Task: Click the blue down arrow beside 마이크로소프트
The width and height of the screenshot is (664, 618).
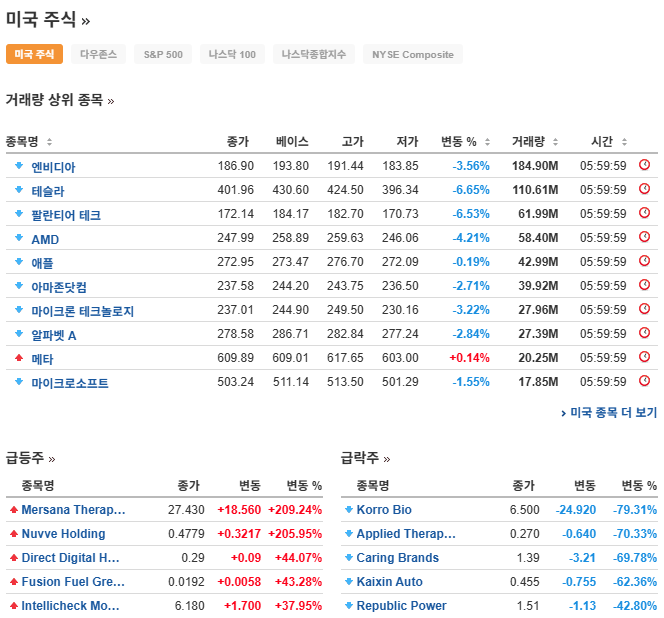Action: (x=19, y=382)
